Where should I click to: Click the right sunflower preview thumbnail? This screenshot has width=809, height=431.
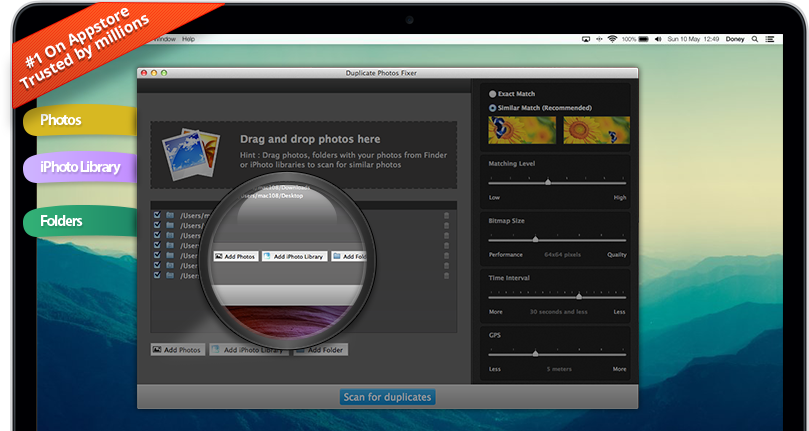596,130
